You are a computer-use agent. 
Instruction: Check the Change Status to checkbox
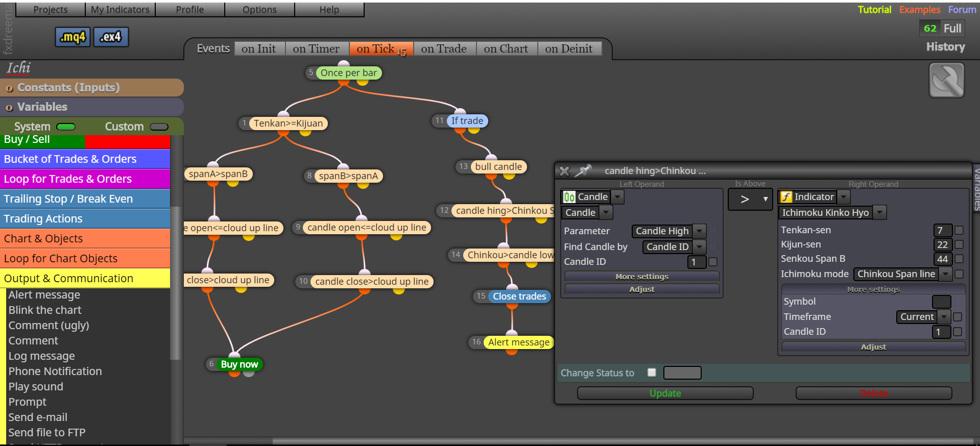pos(652,373)
